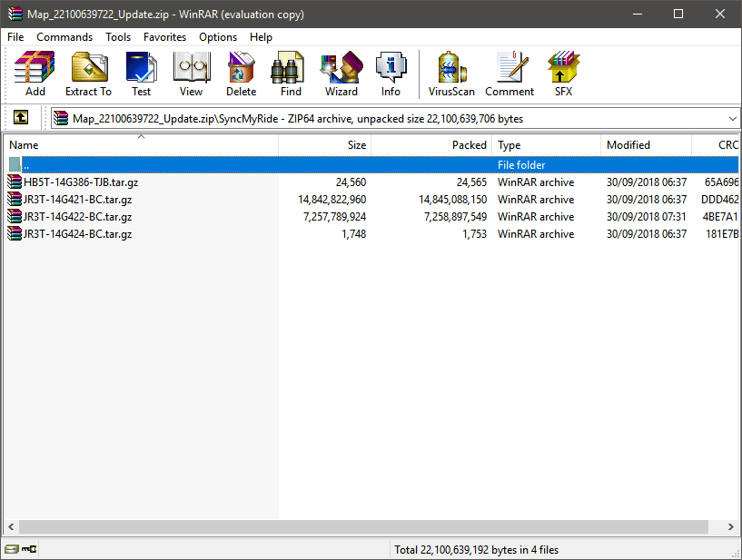Open the Commands menu
The height and width of the screenshot is (560, 742).
click(x=64, y=37)
